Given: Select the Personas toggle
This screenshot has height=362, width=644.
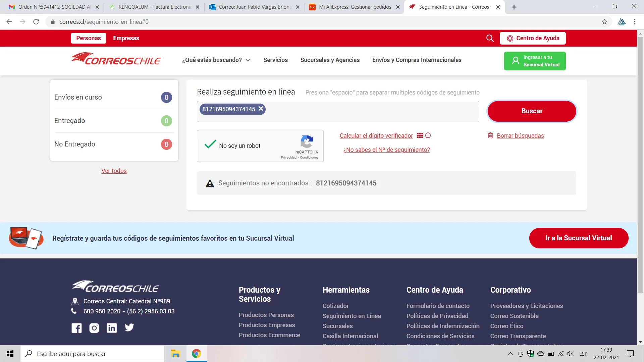Looking at the screenshot, I should coord(88,38).
